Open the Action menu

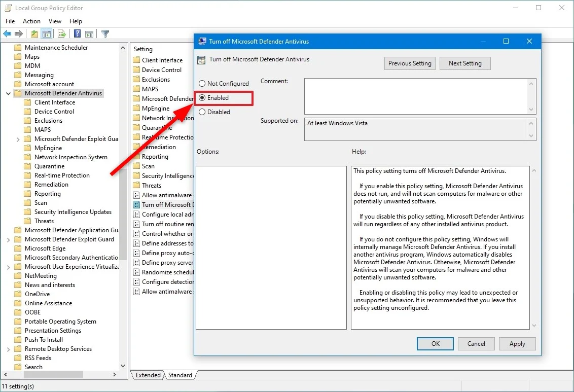coord(31,21)
